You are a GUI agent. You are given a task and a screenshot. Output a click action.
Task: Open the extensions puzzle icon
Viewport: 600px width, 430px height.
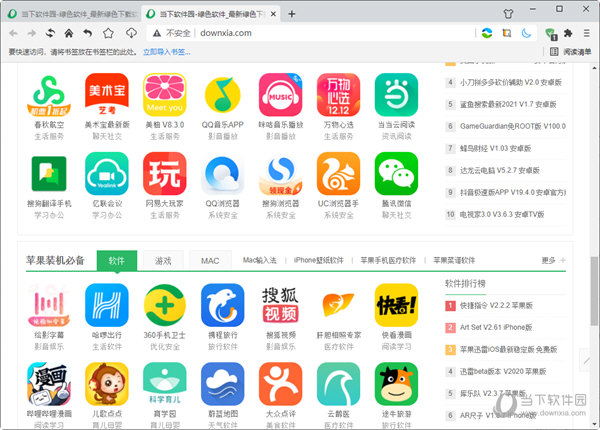(568, 33)
